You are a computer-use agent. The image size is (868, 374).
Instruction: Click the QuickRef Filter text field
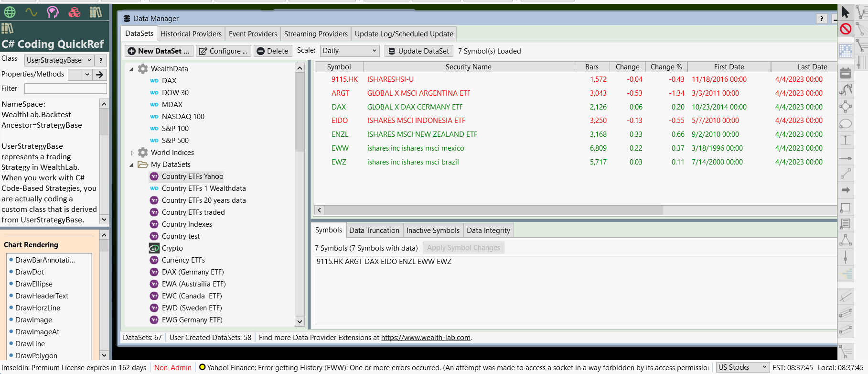point(65,88)
